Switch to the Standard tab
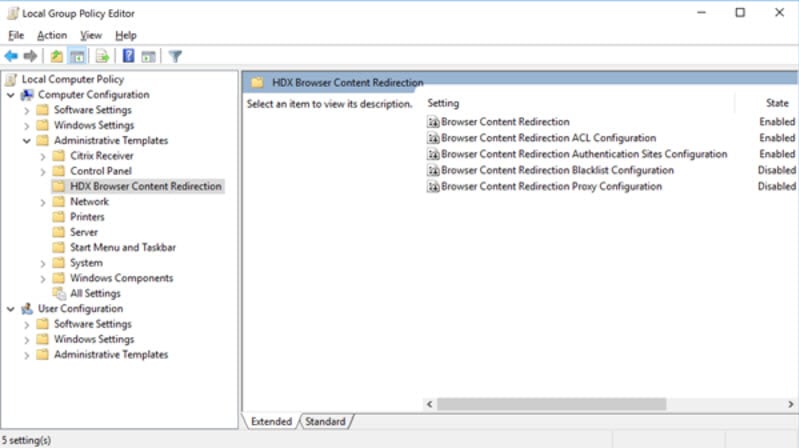Screen dimensions: 799x448 point(325,421)
